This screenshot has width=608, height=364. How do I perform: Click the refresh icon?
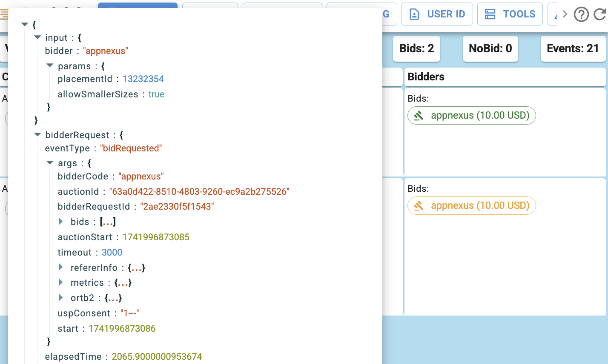pos(599,14)
